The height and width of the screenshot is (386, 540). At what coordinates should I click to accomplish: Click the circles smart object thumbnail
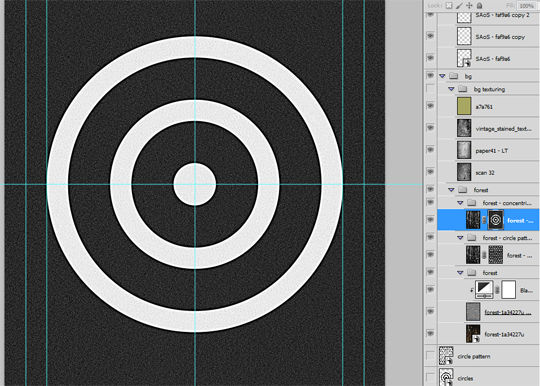click(446, 377)
